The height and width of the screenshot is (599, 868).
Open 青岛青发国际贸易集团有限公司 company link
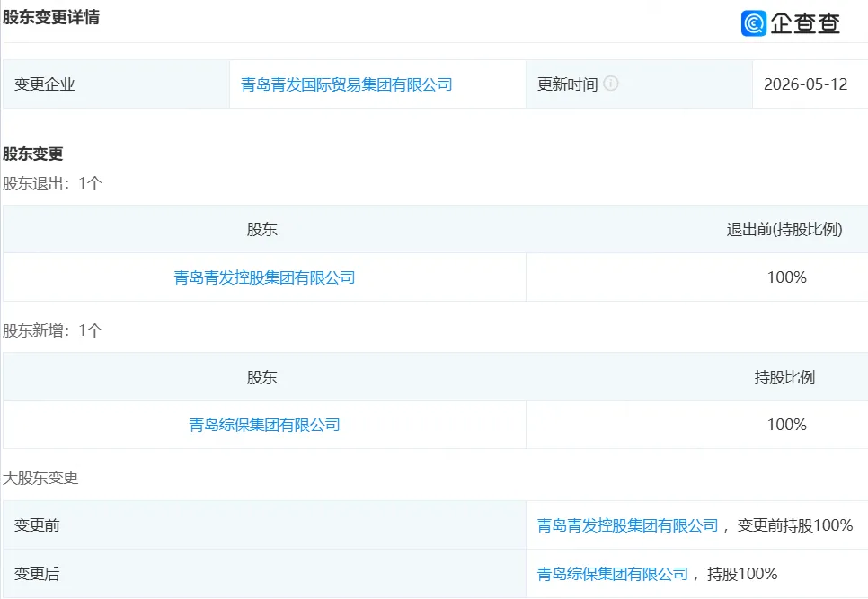click(x=347, y=84)
